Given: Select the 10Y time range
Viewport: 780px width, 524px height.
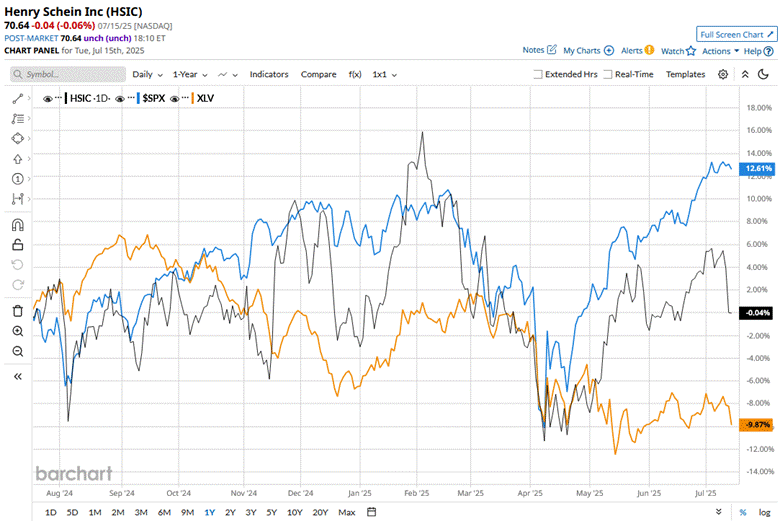Looking at the screenshot, I should pyautogui.click(x=294, y=512).
